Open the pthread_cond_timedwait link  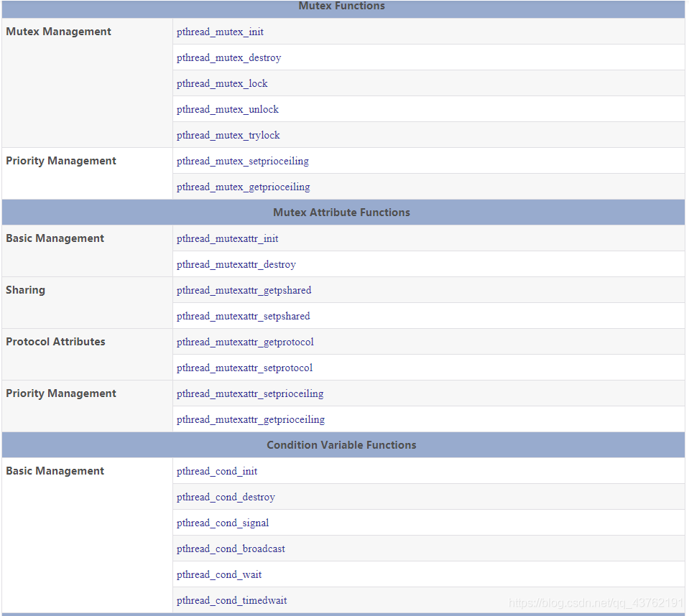tap(231, 601)
